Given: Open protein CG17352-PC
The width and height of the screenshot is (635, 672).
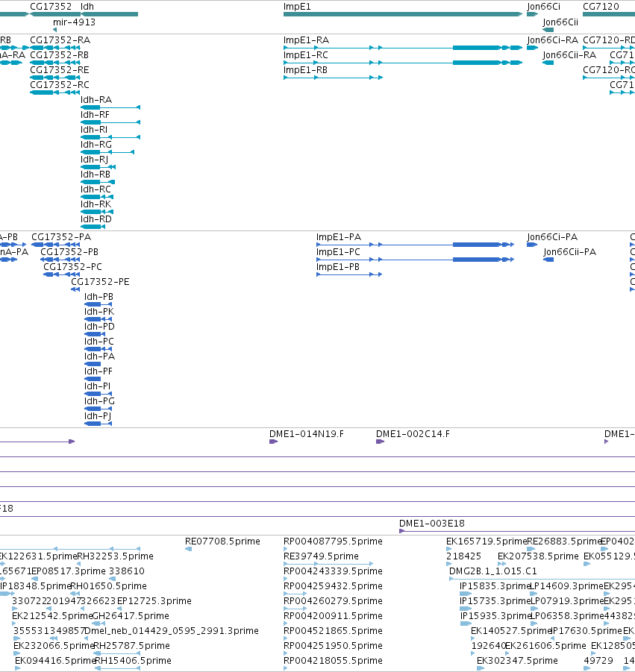Looking at the screenshot, I should pos(72,268).
